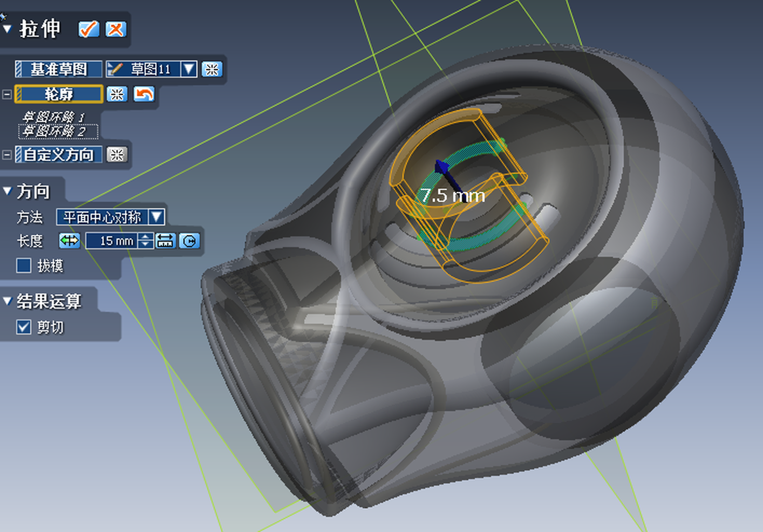Click the asterisk icon next to 自定义方向
Screen dimensions: 763x532
(117, 155)
